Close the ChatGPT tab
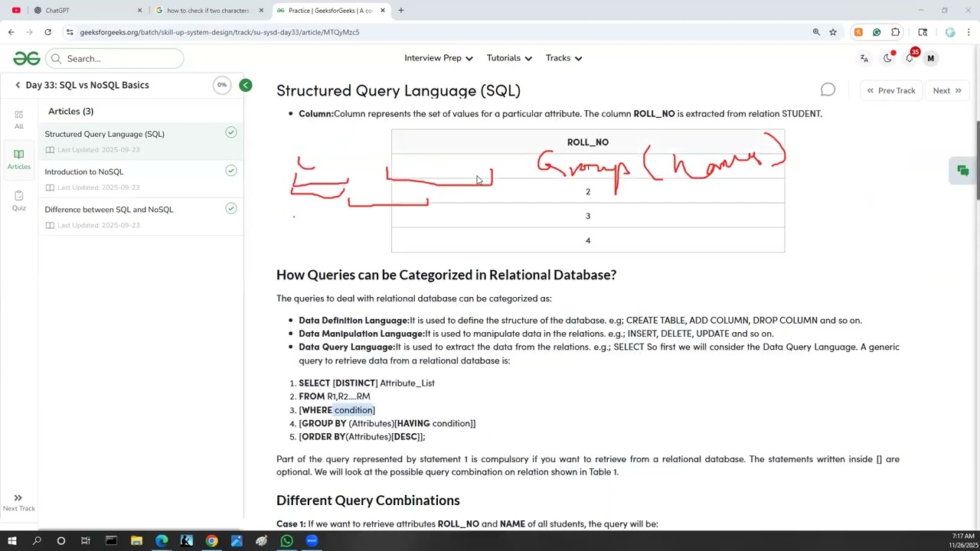This screenshot has width=980, height=551. coord(140,11)
